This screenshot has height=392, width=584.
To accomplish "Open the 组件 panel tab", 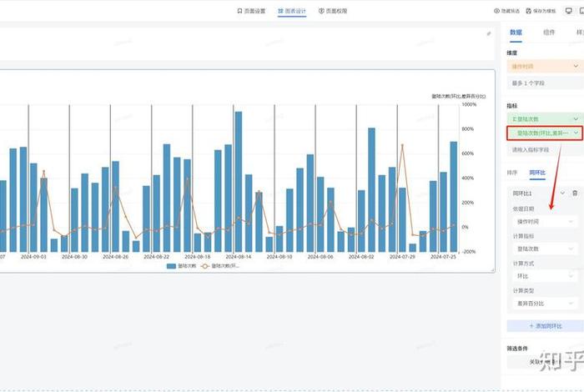I will (x=549, y=33).
